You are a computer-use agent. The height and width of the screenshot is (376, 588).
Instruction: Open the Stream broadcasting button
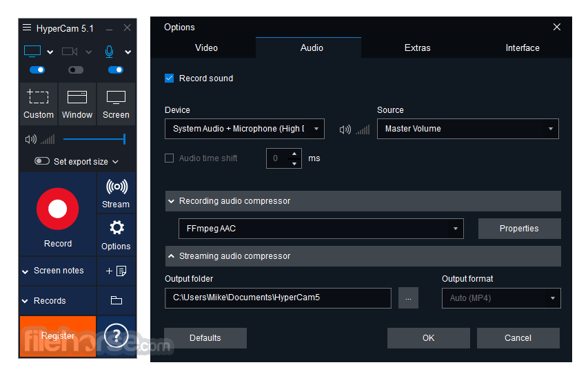[x=116, y=194]
